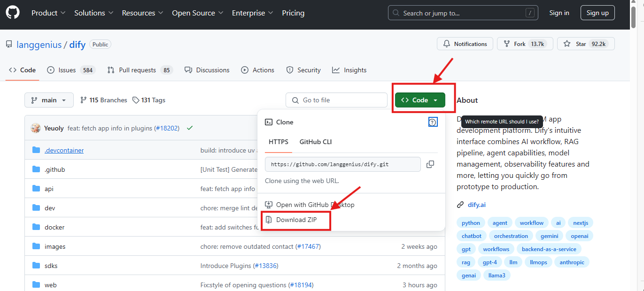Open the Pricing page
Viewport: 644px width, 291px height.
[x=293, y=13]
